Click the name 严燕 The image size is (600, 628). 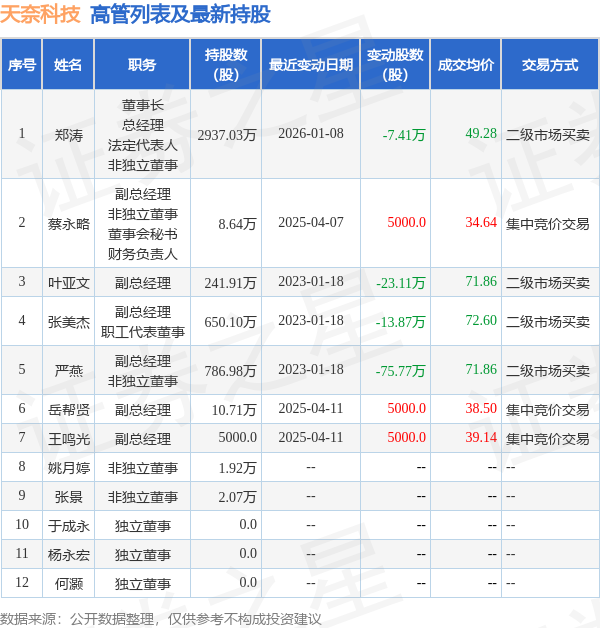(x=68, y=371)
